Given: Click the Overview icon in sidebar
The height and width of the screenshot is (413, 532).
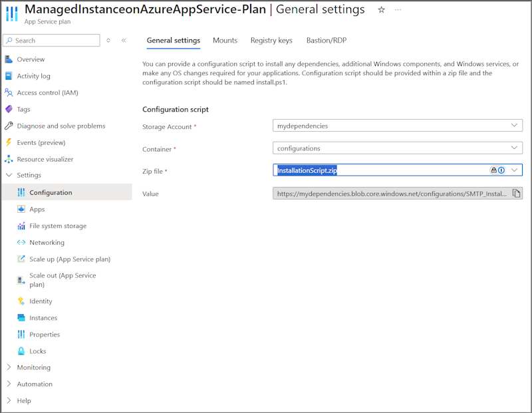Looking at the screenshot, I should coord(9,59).
